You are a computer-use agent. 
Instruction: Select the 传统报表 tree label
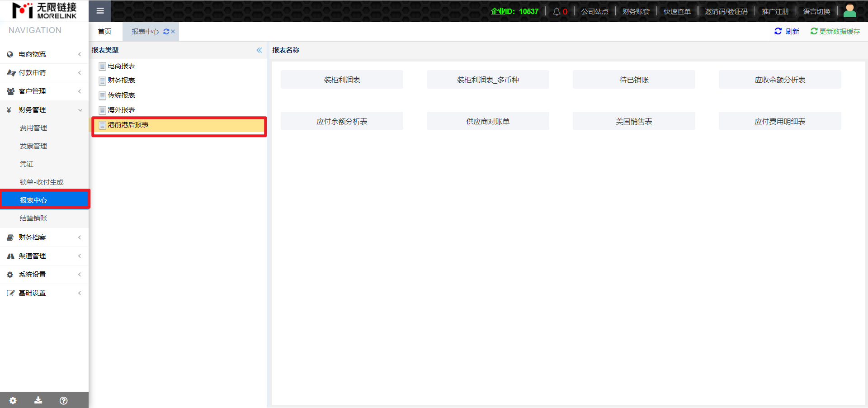tap(121, 95)
